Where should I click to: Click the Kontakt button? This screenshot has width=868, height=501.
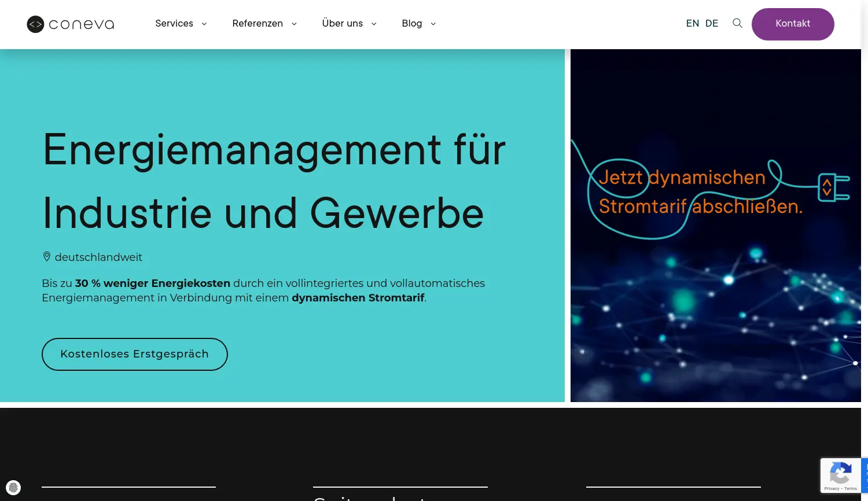coord(793,24)
